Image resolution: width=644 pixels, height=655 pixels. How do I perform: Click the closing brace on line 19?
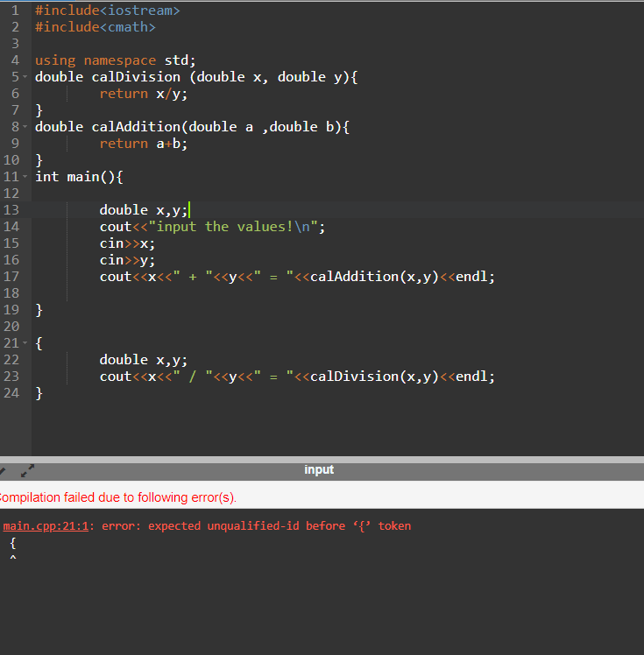pyautogui.click(x=39, y=310)
